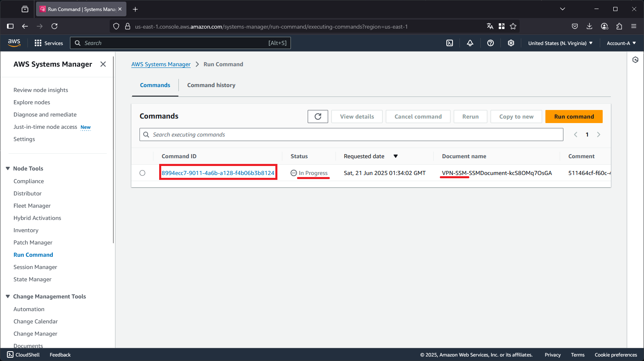Select the Run Command browser tab
Viewport: 644px width, 361px height.
coord(81,9)
